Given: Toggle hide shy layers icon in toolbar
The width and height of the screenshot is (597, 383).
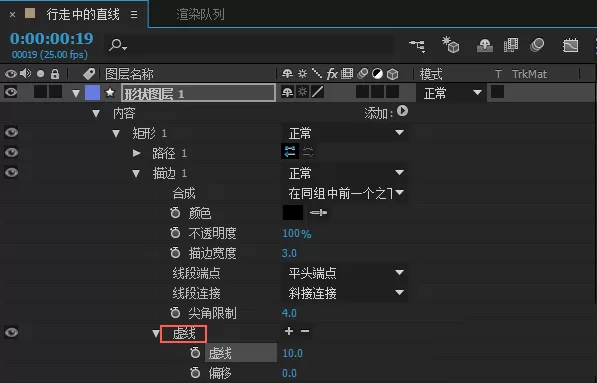Looking at the screenshot, I should tap(485, 46).
